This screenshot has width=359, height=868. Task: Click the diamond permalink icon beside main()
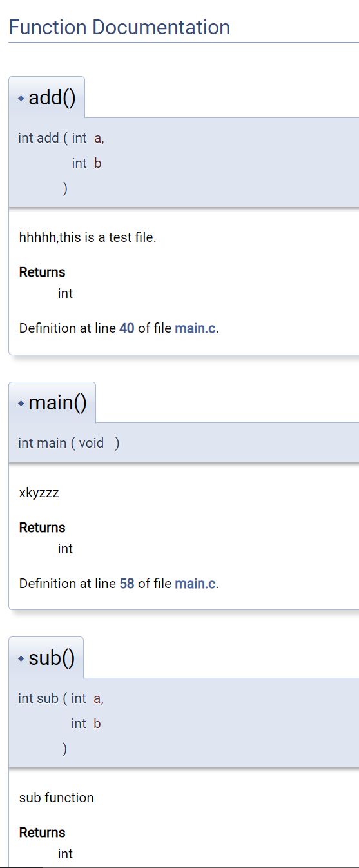click(21, 404)
